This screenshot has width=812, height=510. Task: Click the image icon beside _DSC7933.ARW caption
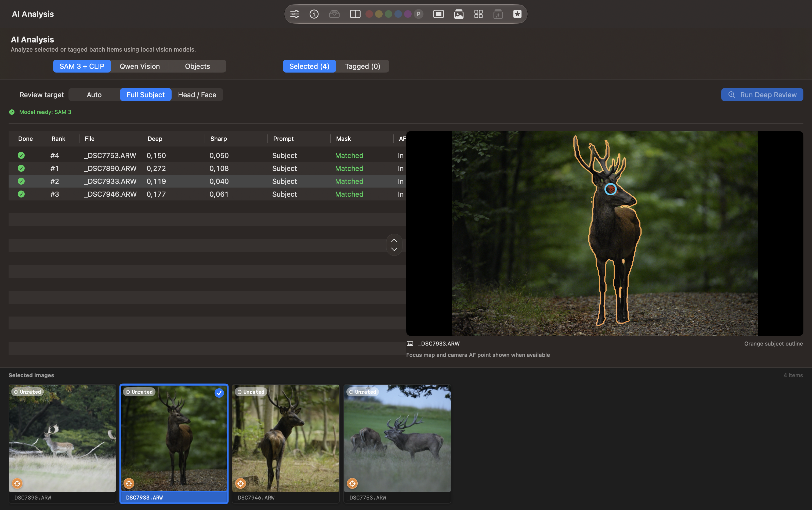click(x=410, y=344)
